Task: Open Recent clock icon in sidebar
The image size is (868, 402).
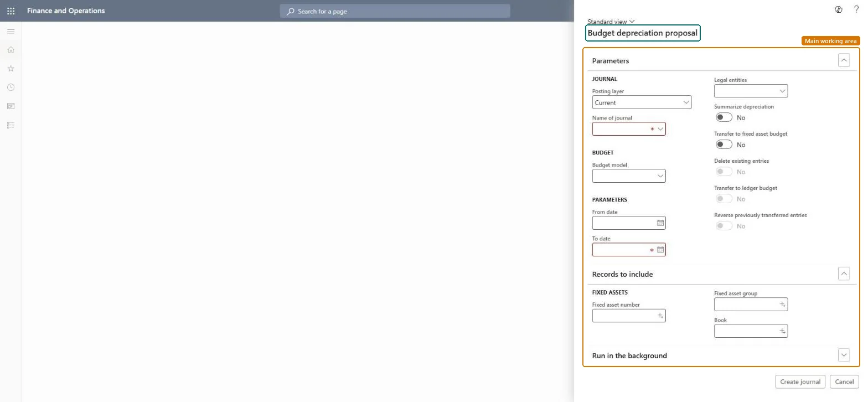Action: click(11, 87)
